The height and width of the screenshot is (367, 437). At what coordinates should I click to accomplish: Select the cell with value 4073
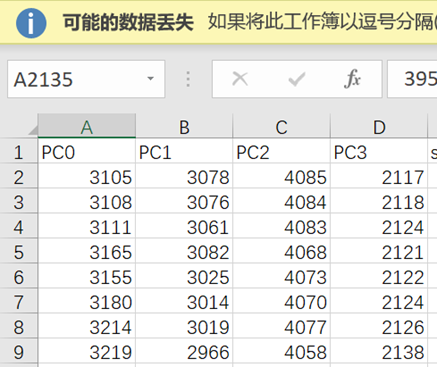281,277
